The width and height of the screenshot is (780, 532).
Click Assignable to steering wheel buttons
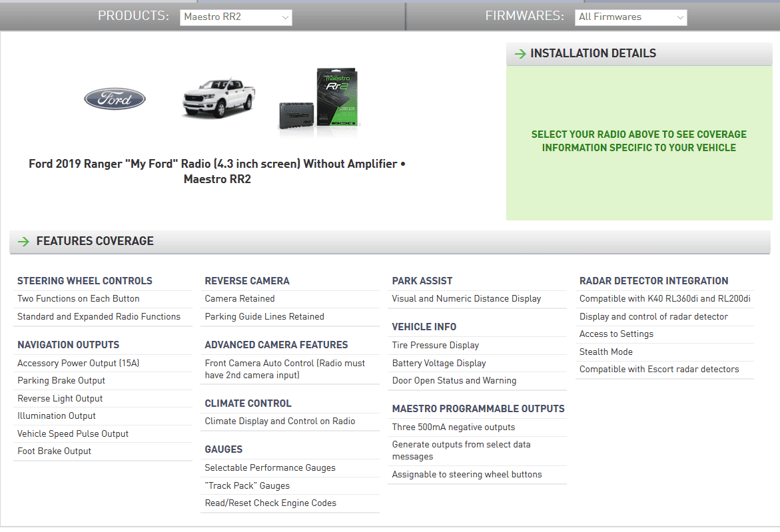(467, 475)
